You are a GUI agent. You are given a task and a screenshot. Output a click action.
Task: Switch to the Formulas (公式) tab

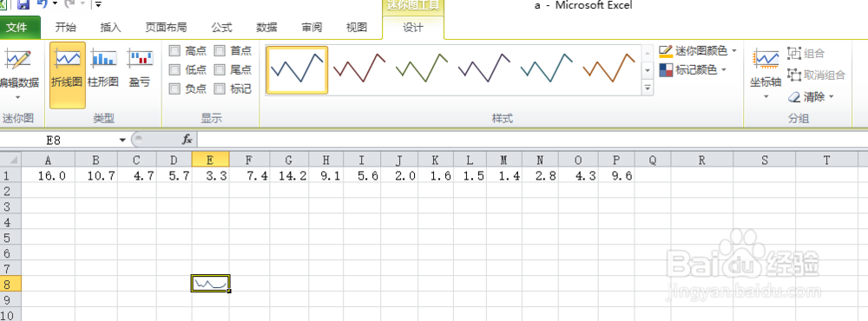222,28
